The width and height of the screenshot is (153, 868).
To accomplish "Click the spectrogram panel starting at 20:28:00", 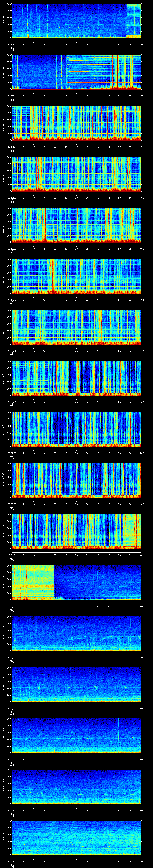I will 77,736.
